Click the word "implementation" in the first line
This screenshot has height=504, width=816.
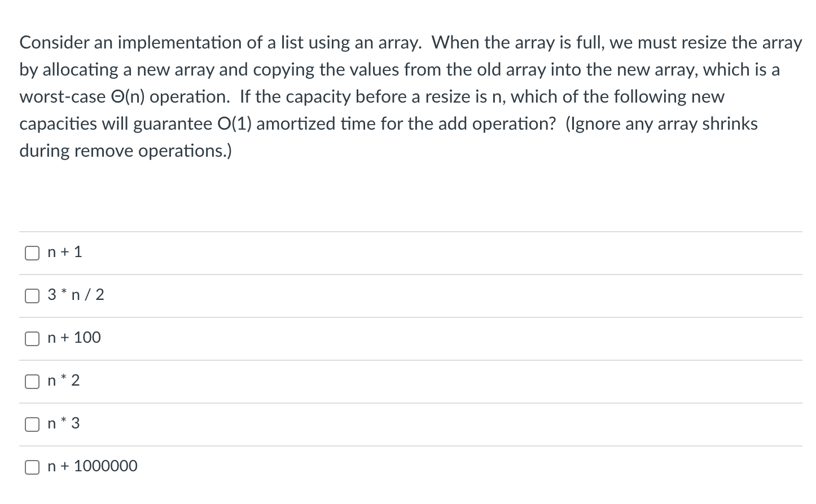tap(180, 43)
